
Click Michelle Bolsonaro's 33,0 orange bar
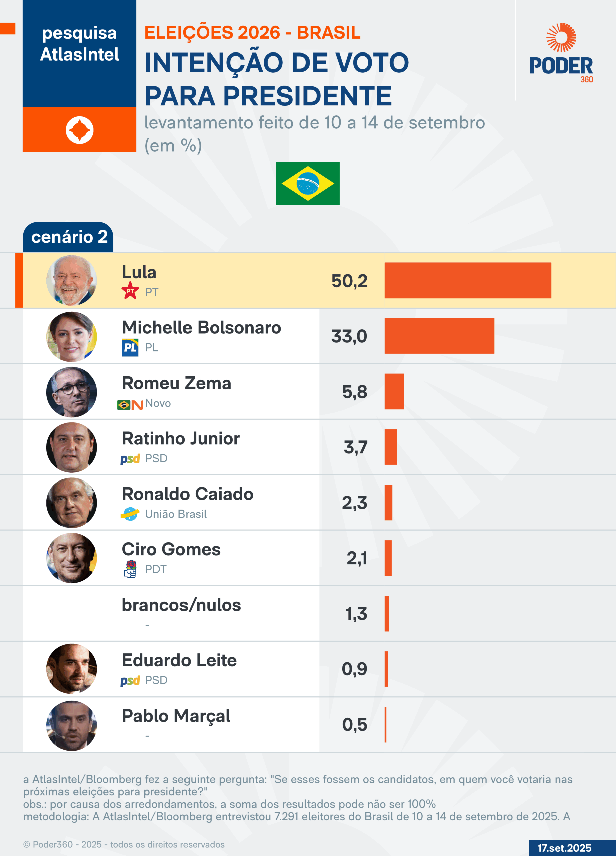[440, 336]
